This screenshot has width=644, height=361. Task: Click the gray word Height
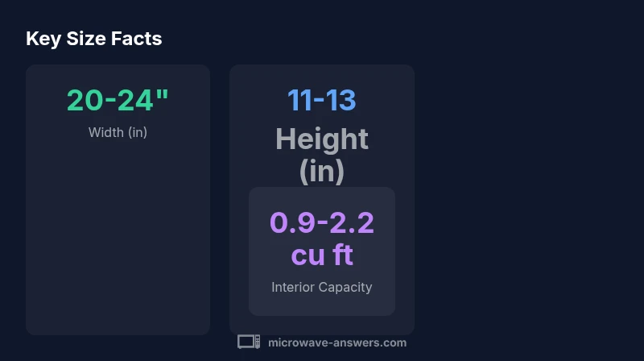[321, 139]
